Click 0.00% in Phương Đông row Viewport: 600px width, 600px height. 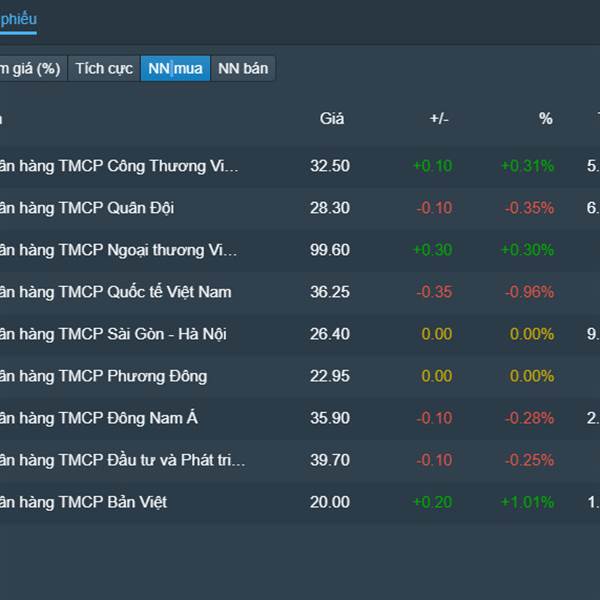coord(532,376)
